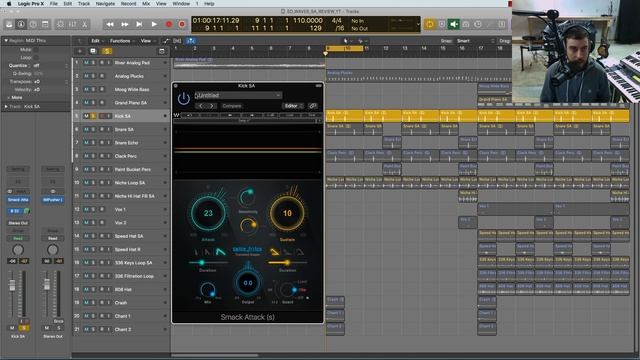Image resolution: width=640 pixels, height=360 pixels.
Task: Open the Snap Smart dropdown
Action: pos(476,41)
